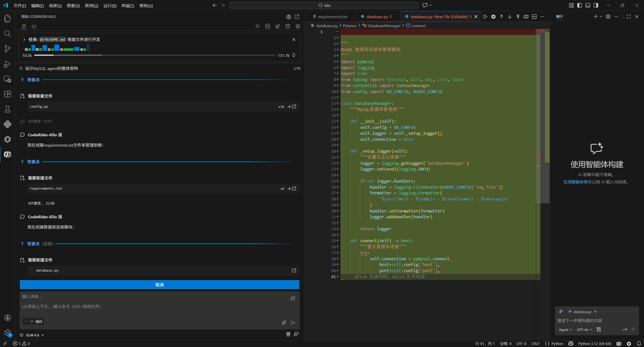Click the context usage progress bar
644x347 pixels.
click(x=154, y=55)
